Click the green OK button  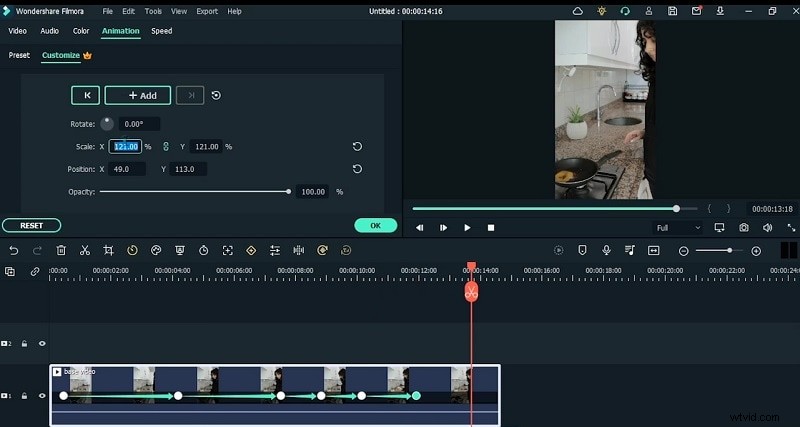point(375,225)
